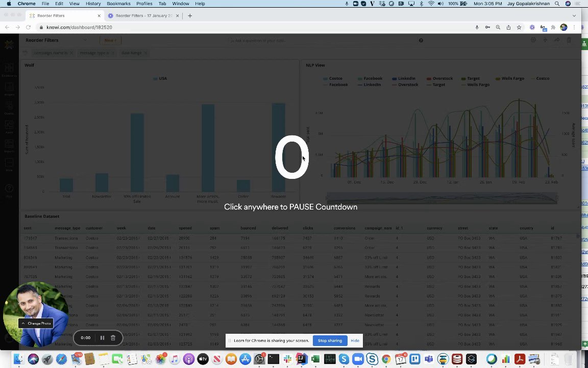This screenshot has height=368, width=588.
Task: Open App Store from the Dock
Action: (245, 359)
